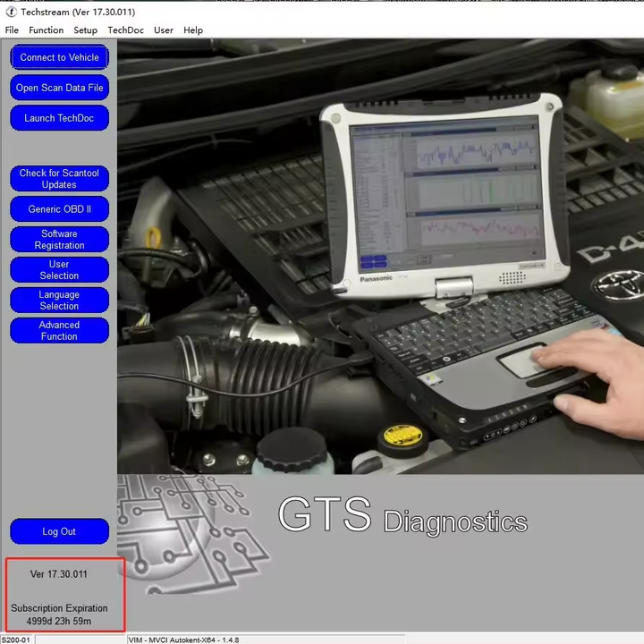Open the User menu
This screenshot has height=644, width=644.
164,30
